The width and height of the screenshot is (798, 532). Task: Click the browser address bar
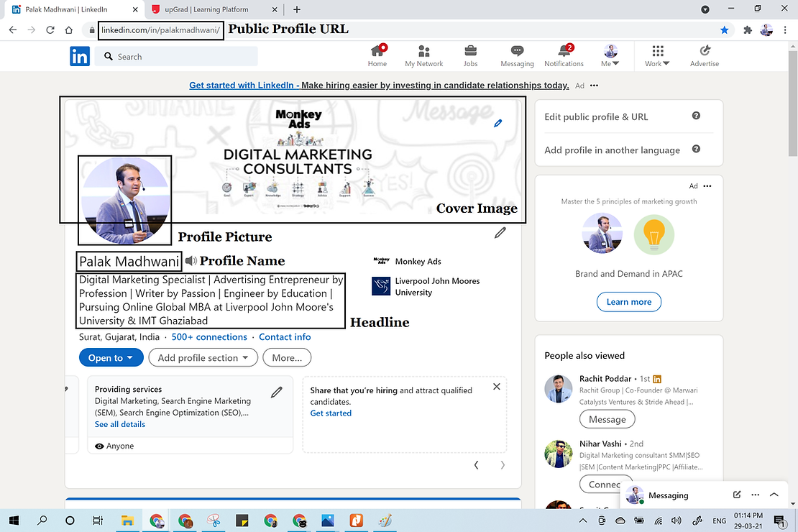pyautogui.click(x=160, y=31)
